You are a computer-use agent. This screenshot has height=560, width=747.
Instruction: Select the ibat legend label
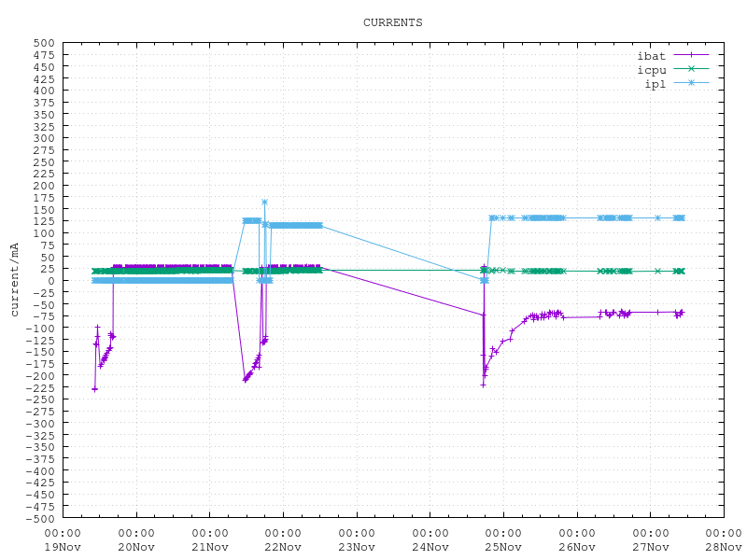click(x=651, y=56)
